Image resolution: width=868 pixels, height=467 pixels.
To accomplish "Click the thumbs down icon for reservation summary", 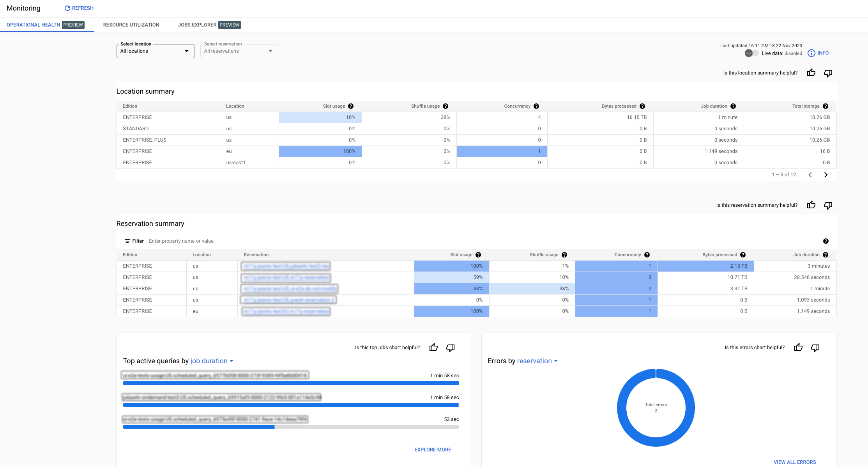I will [x=828, y=205].
